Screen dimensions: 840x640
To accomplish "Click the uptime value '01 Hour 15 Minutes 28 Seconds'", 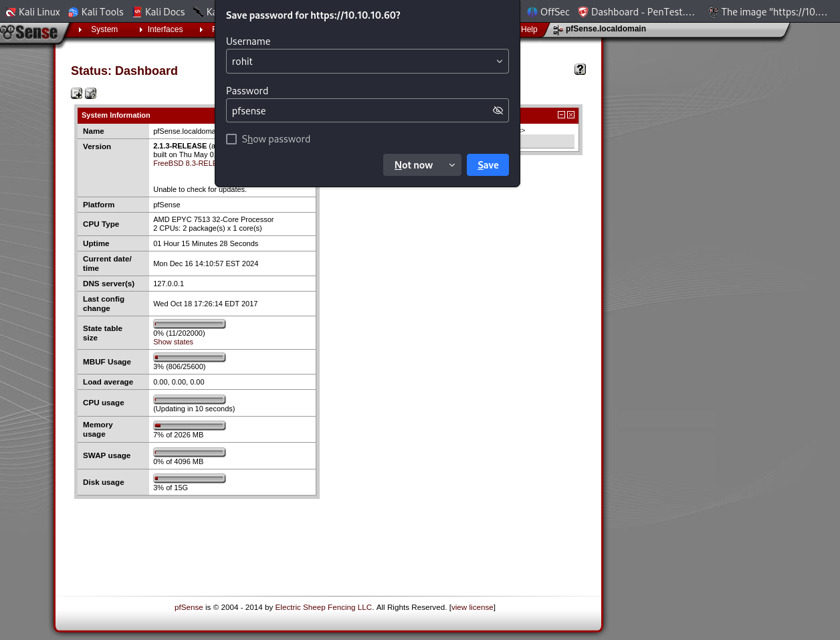I will (206, 243).
